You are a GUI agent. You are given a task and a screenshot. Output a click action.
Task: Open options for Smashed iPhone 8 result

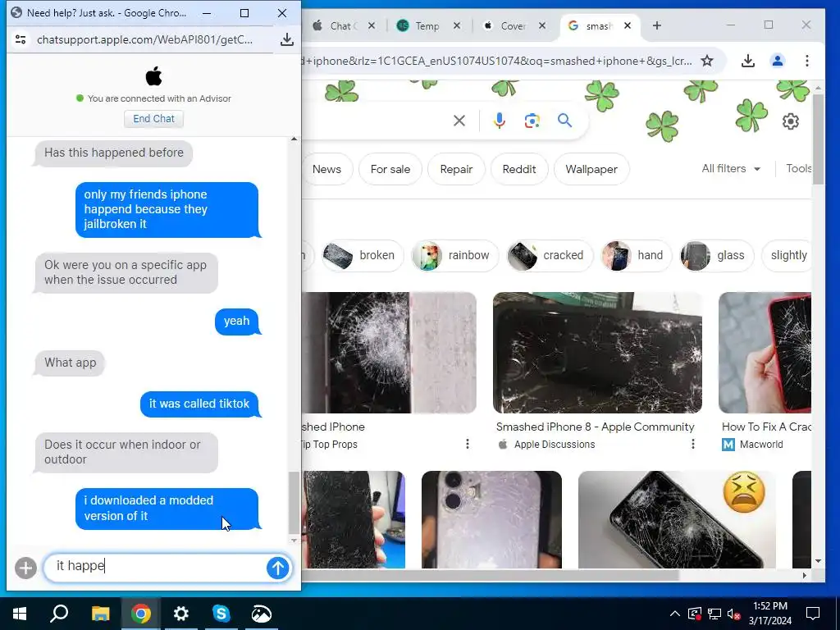coord(692,444)
